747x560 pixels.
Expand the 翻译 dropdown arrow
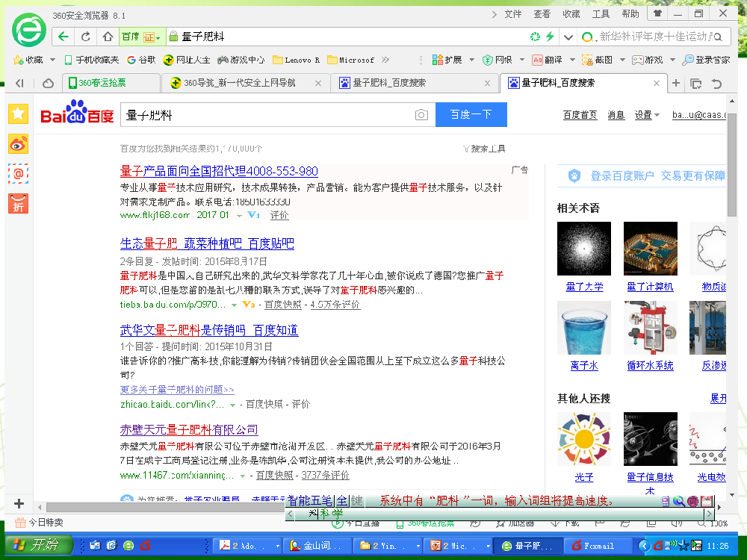click(572, 60)
